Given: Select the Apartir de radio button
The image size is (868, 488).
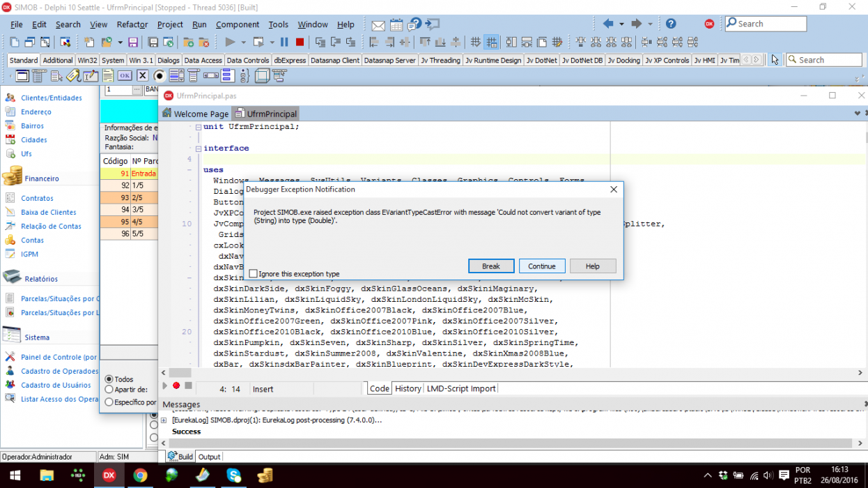Looking at the screenshot, I should 109,390.
